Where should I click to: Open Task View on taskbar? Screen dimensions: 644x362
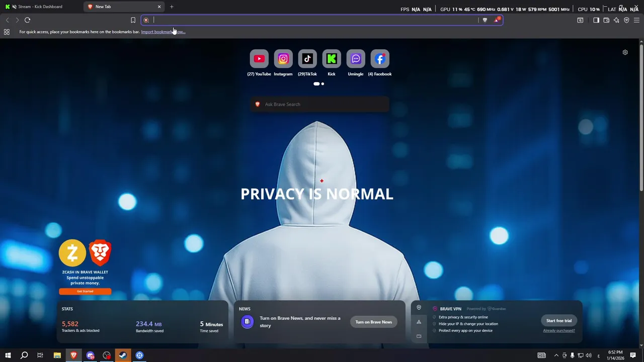point(40,355)
